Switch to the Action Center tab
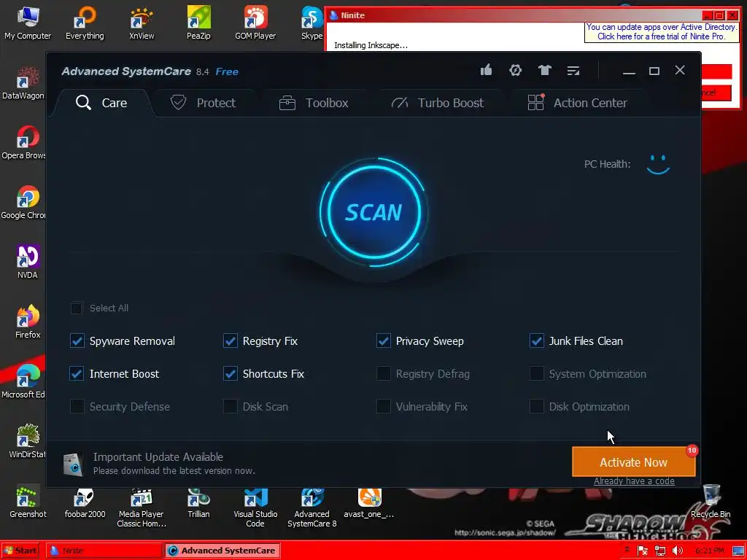The height and width of the screenshot is (560, 747). point(578,103)
